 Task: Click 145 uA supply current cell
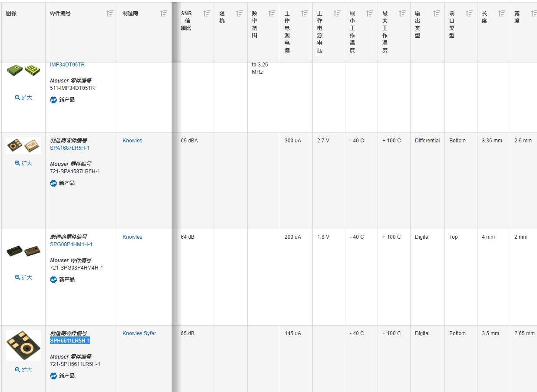pyautogui.click(x=293, y=333)
